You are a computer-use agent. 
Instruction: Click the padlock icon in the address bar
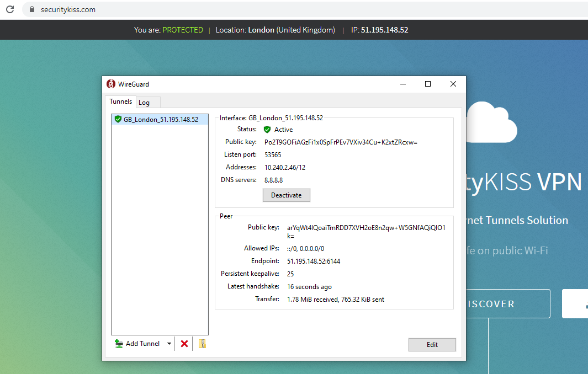pyautogui.click(x=32, y=9)
